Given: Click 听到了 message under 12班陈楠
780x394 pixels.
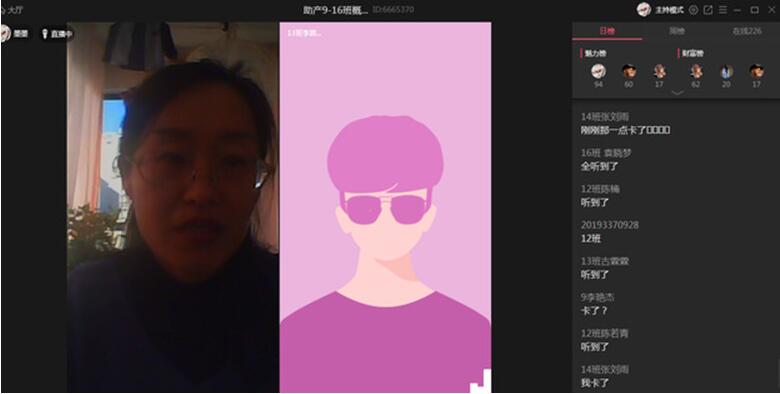Looking at the screenshot, I should coord(595,202).
